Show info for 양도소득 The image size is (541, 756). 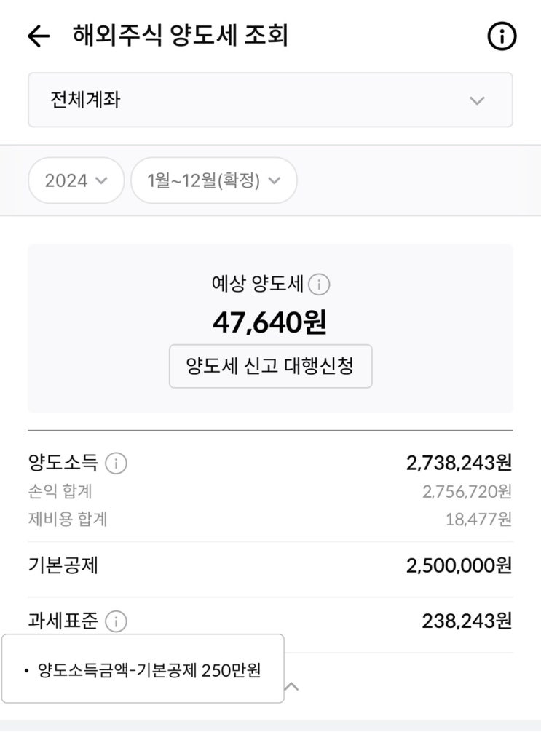point(116,463)
